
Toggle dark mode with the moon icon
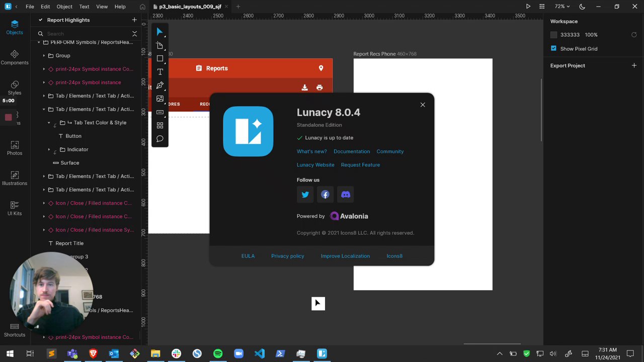[x=582, y=7]
